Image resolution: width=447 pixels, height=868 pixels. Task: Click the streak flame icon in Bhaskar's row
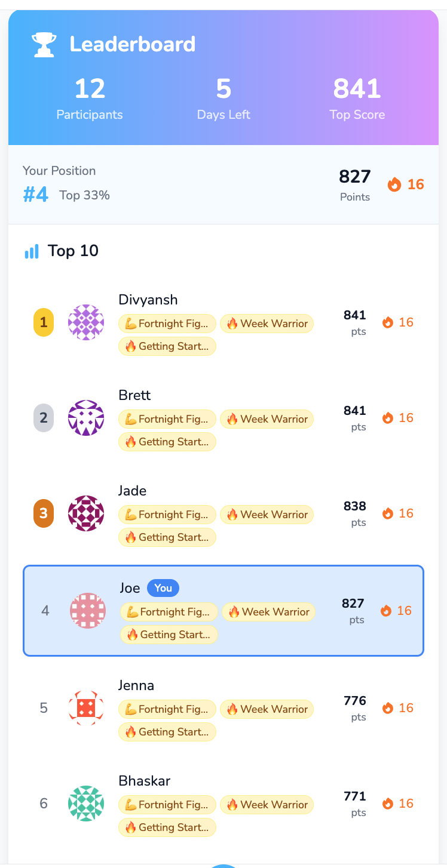pos(388,804)
